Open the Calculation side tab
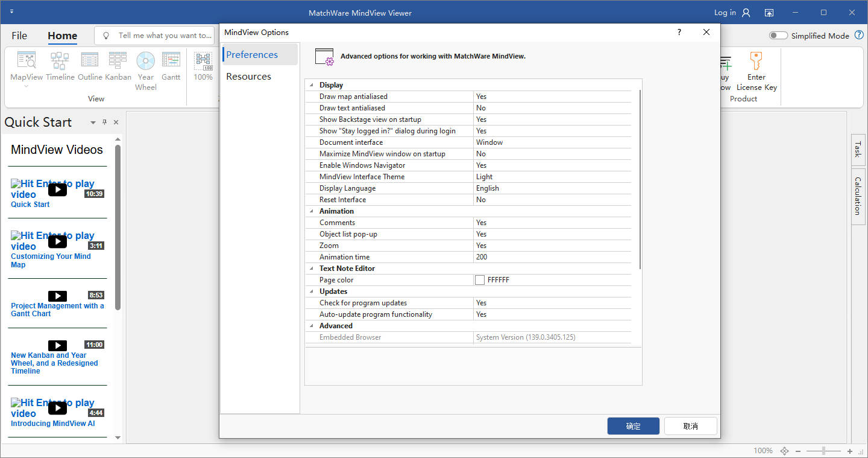 click(x=858, y=196)
